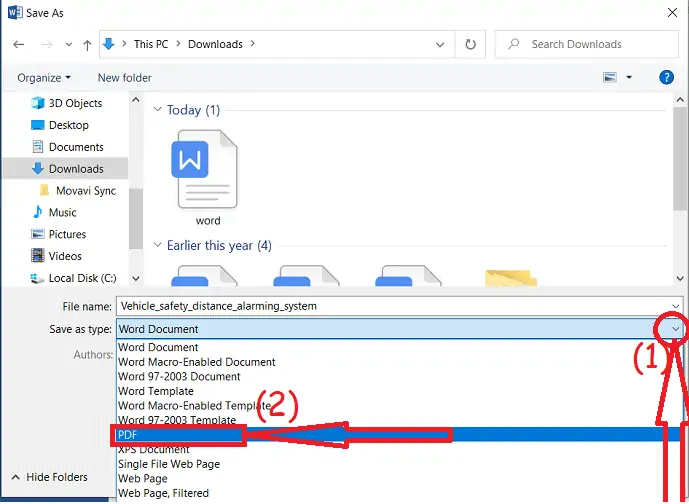Open the view options dropdown arrow
Image resolution: width=689 pixels, height=504 pixels.
629,78
